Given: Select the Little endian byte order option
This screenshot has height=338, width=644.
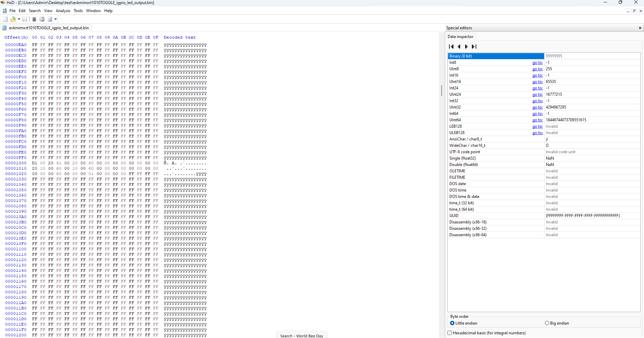Looking at the screenshot, I should 452,323.
